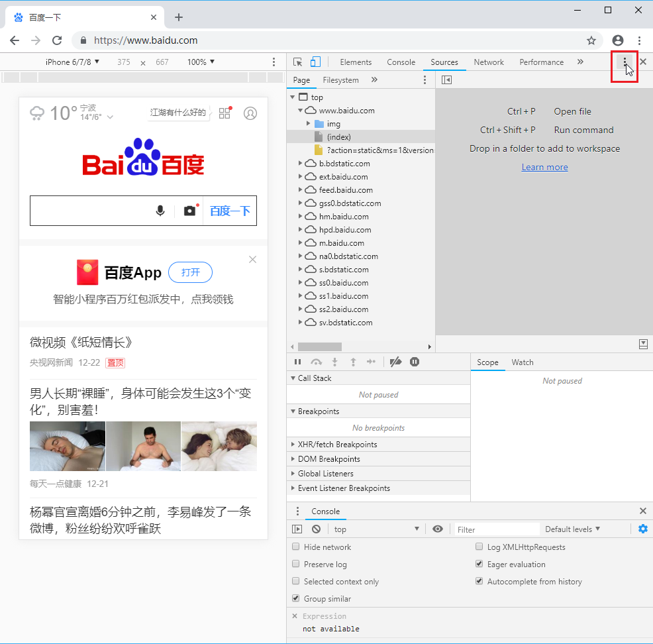Toggle pause on exceptions icon
The width and height of the screenshot is (653, 644).
415,362
